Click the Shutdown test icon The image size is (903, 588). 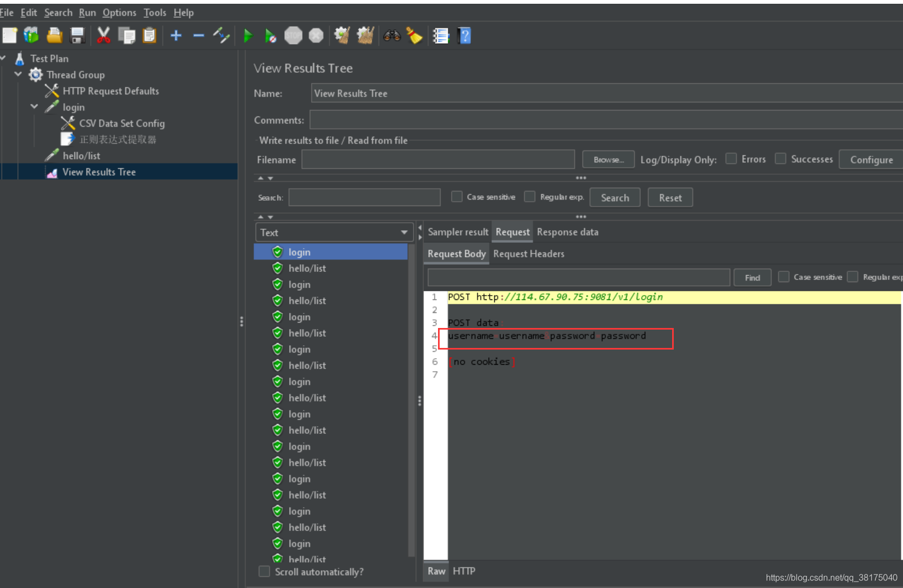point(316,36)
